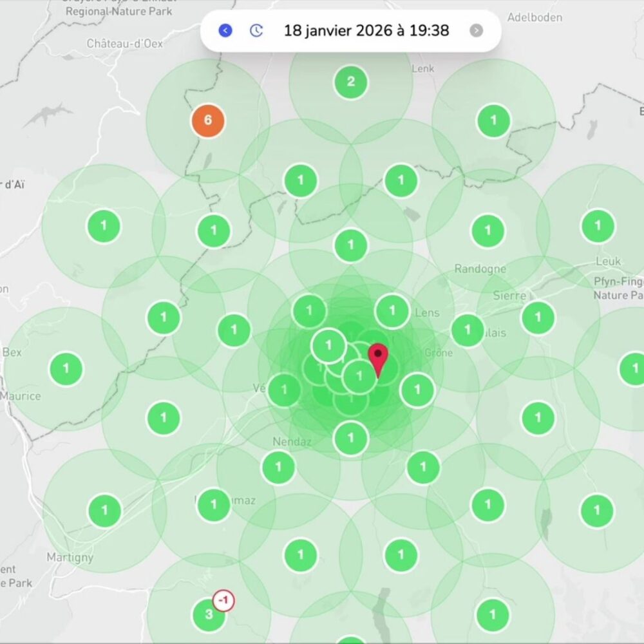The image size is (644, 644).
Task: Select the green cluster marker numbered 2
Action: coord(351,82)
